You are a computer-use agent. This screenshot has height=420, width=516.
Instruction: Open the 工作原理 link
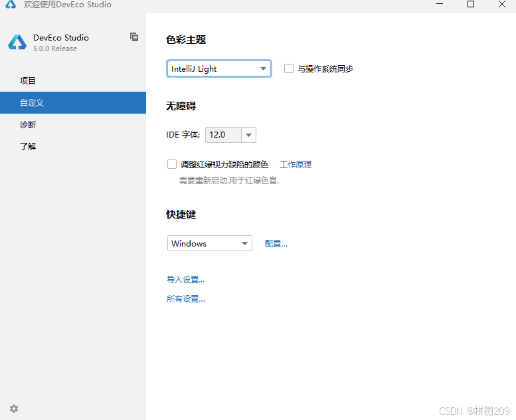[x=296, y=164]
